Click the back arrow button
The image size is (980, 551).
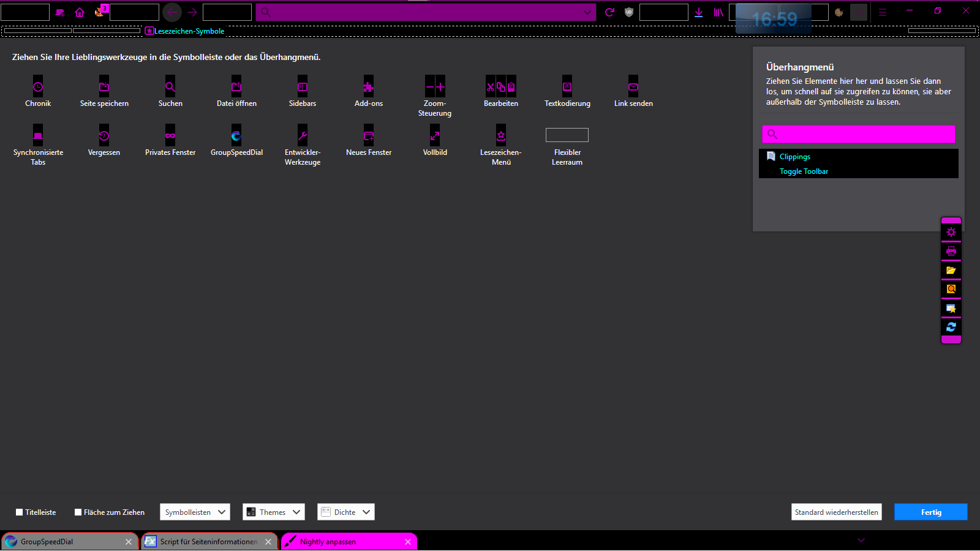point(172,12)
